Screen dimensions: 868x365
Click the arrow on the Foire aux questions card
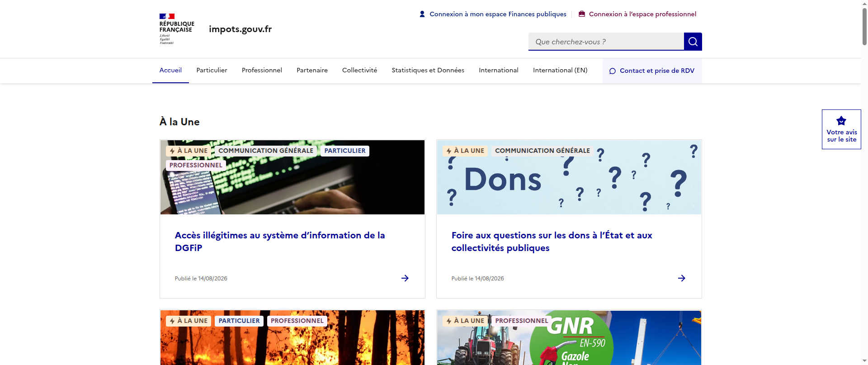pyautogui.click(x=682, y=278)
